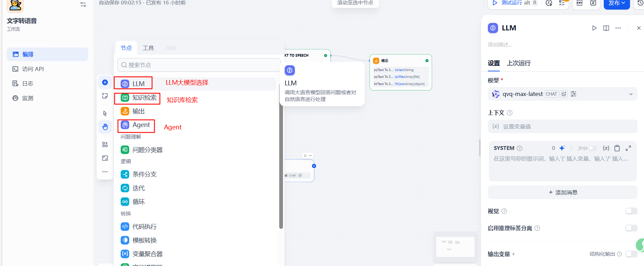Open 日志 in sidebar
644x266 pixels.
coord(47,83)
